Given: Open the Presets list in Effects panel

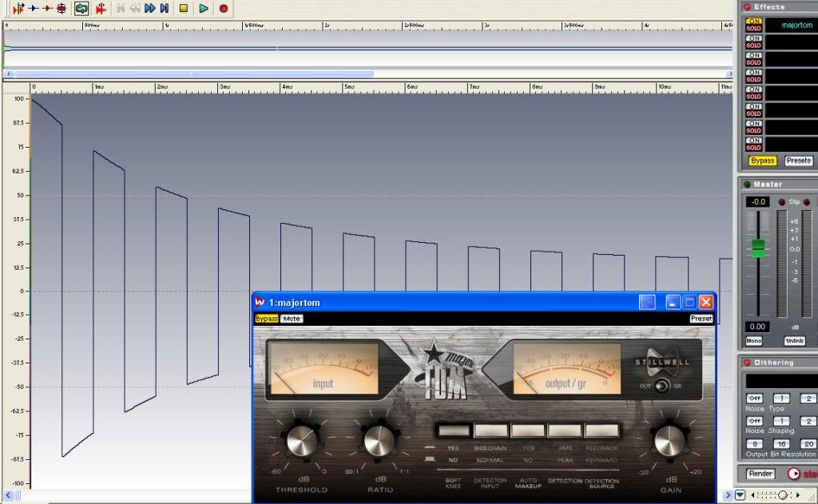Looking at the screenshot, I should click(x=798, y=161).
